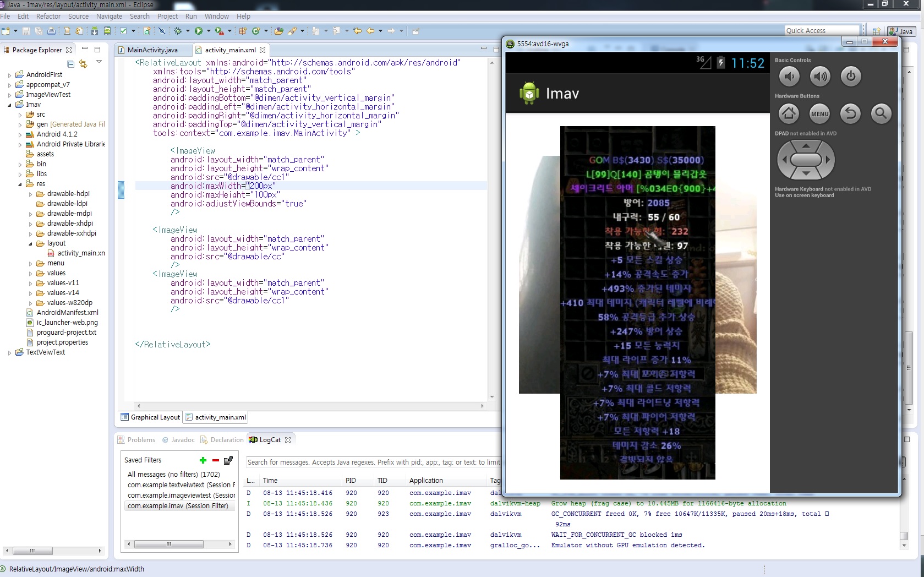The image size is (924, 577).
Task: Collapse the layout folder
Action: pyautogui.click(x=30, y=243)
